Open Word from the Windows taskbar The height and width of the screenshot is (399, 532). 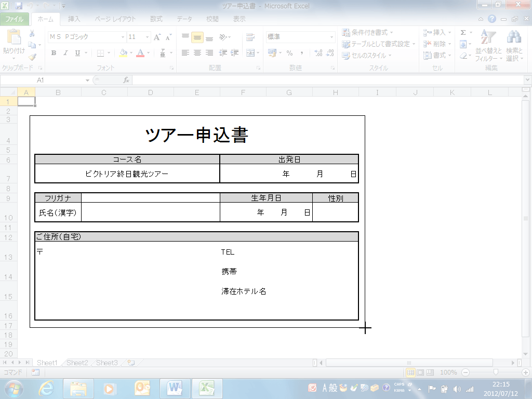(175, 388)
